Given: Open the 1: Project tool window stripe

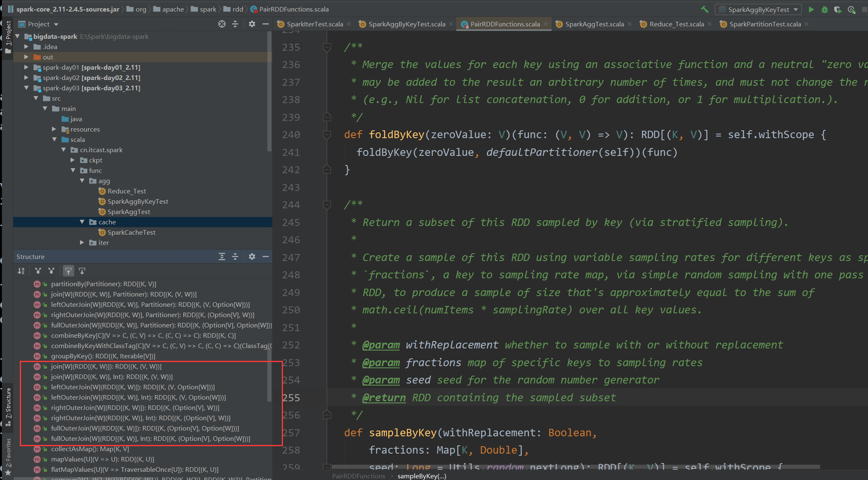Looking at the screenshot, I should coord(8,37).
